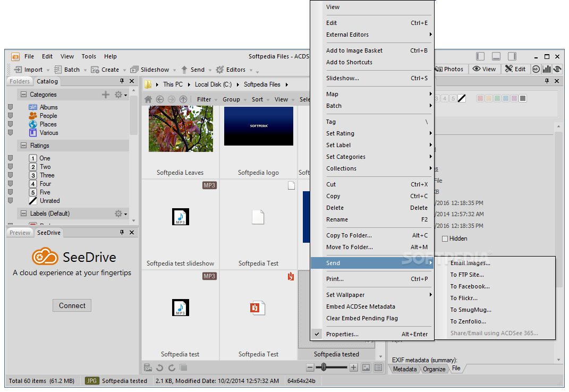Close the SeeDrive pane

(x=132, y=232)
